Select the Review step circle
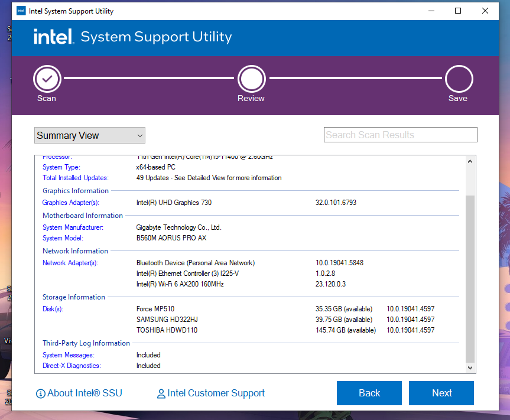 251,79
